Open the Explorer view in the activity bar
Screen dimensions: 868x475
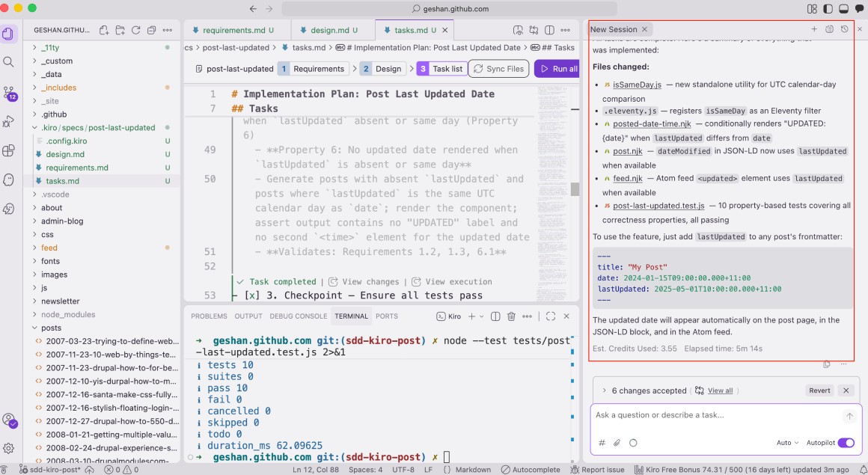click(x=8, y=33)
